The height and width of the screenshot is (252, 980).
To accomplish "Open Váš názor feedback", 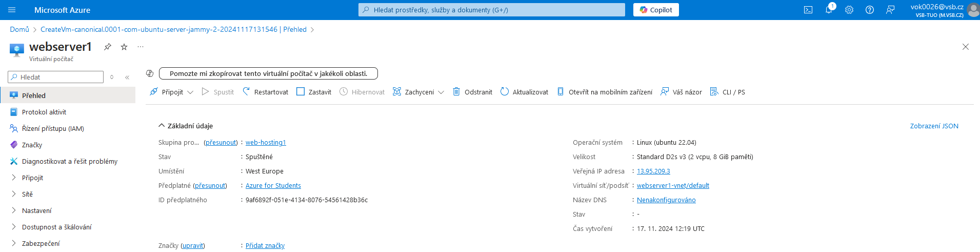I will click(681, 92).
